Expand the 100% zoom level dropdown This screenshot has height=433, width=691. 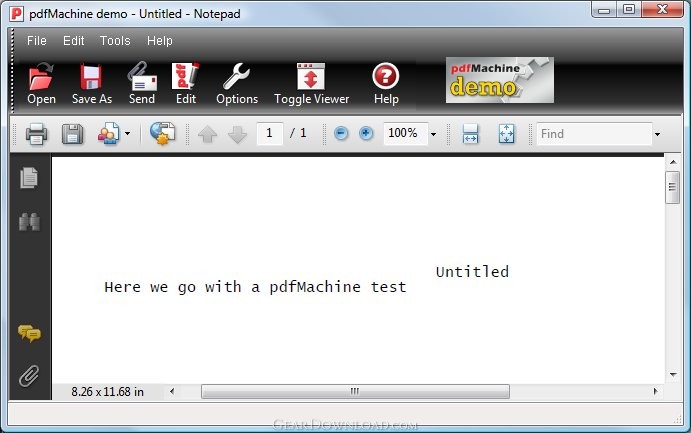pyautogui.click(x=433, y=134)
